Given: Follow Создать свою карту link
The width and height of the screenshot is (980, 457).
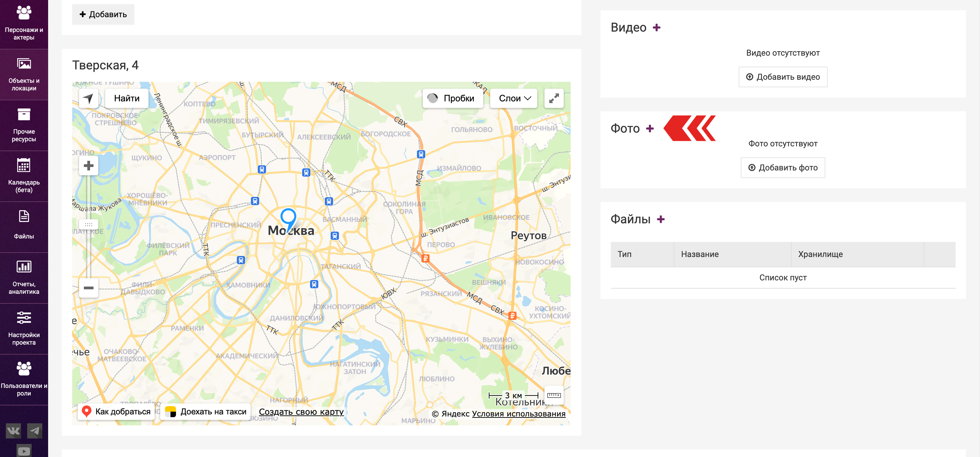Looking at the screenshot, I should (x=301, y=412).
